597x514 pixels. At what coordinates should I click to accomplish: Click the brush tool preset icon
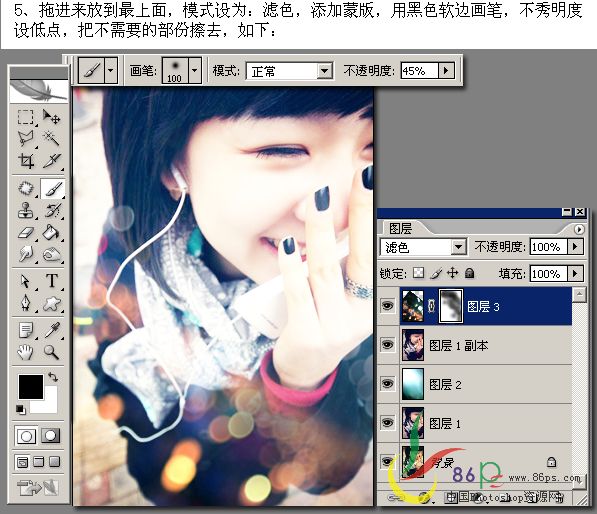pos(91,70)
